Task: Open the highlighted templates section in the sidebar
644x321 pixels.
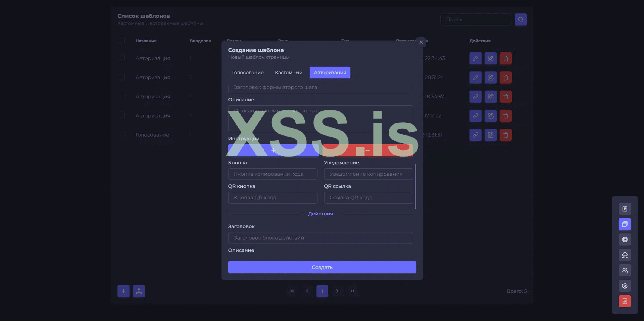Action: coord(625,224)
